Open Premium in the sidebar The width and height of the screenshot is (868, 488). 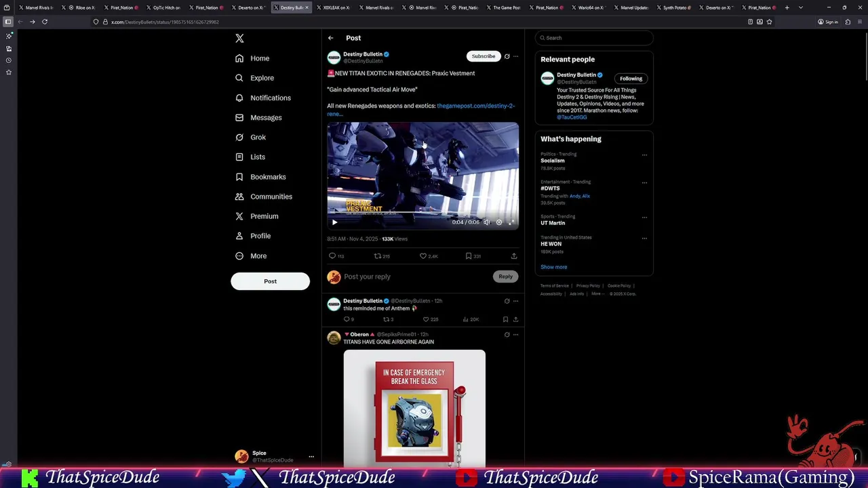pyautogui.click(x=256, y=216)
